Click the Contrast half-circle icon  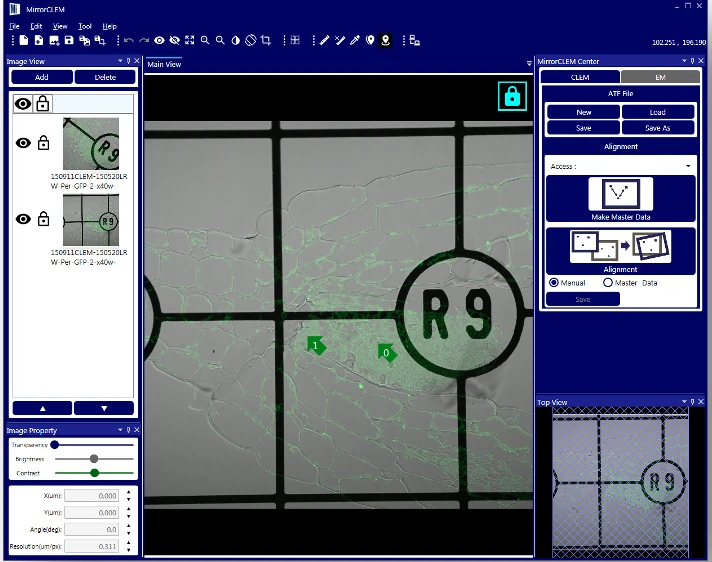pyautogui.click(x=235, y=40)
